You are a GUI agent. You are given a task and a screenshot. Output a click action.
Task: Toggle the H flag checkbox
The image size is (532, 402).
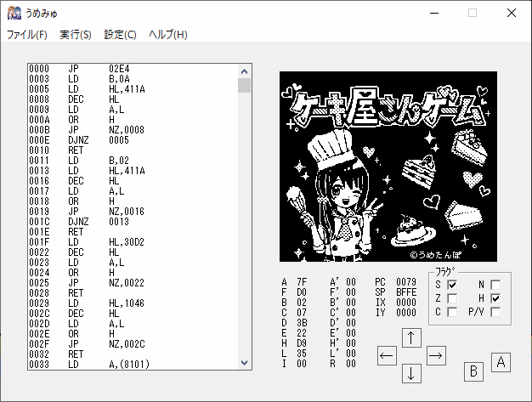click(x=495, y=298)
